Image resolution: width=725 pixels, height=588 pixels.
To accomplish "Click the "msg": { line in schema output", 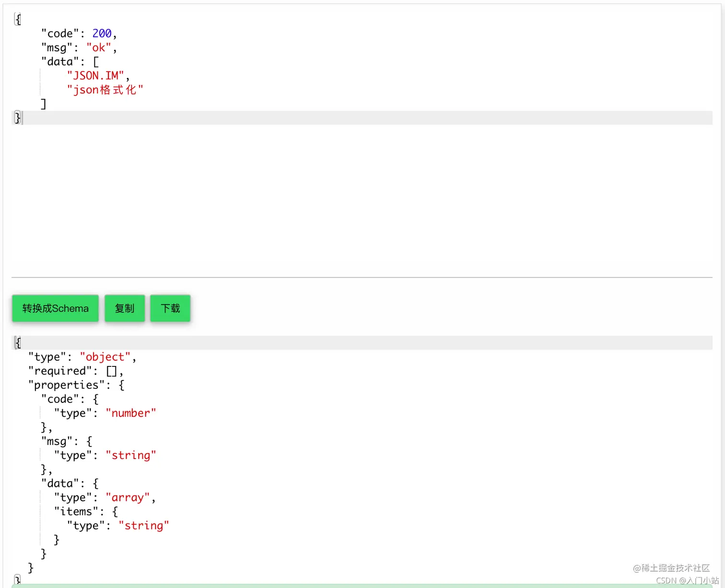I will (x=67, y=441).
